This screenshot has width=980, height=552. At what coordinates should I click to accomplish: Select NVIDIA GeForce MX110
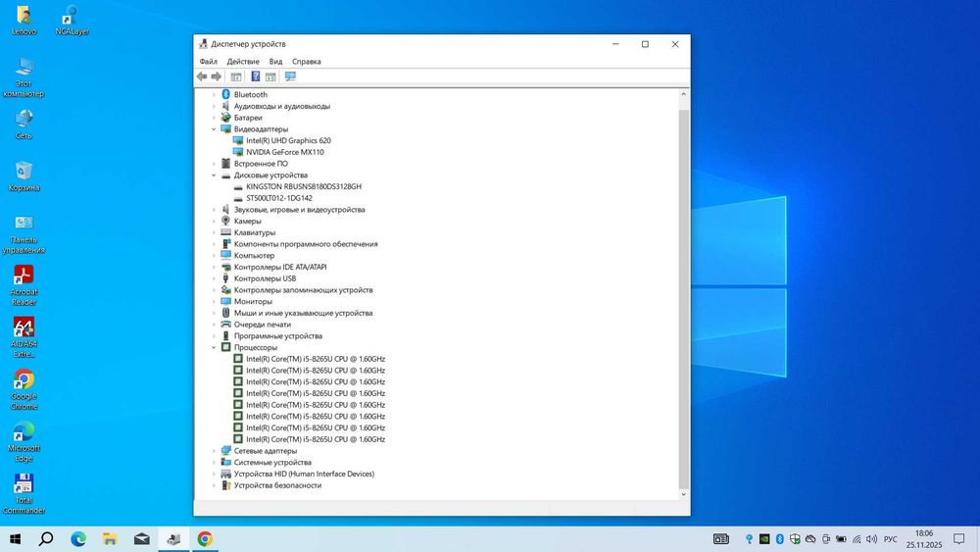[x=285, y=152]
